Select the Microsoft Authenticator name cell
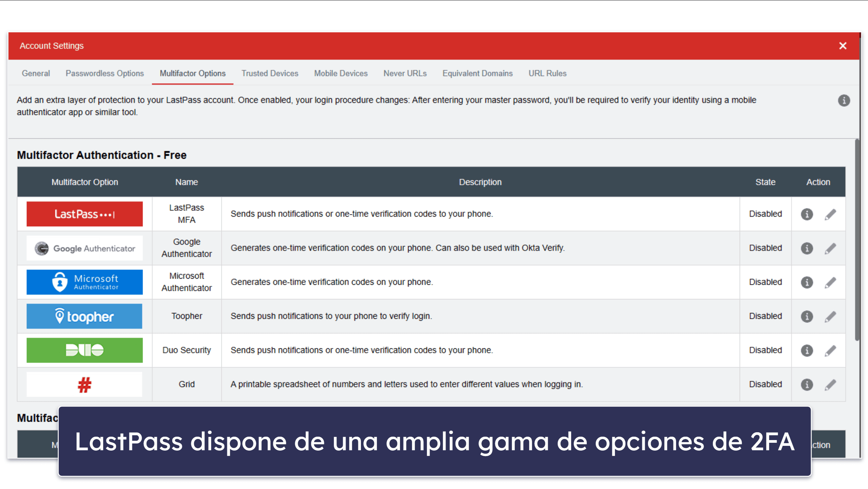The image size is (868, 489). tap(186, 282)
